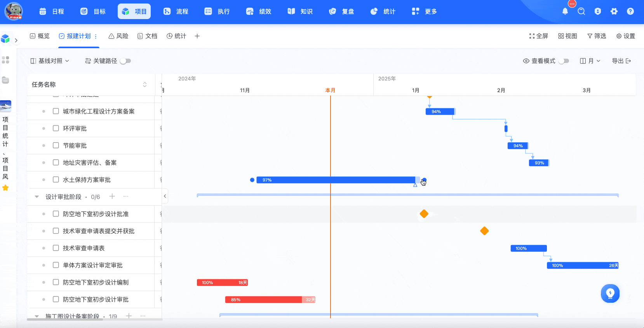The width and height of the screenshot is (644, 328).
Task: Add a new tab with plus icon
Action: click(197, 36)
